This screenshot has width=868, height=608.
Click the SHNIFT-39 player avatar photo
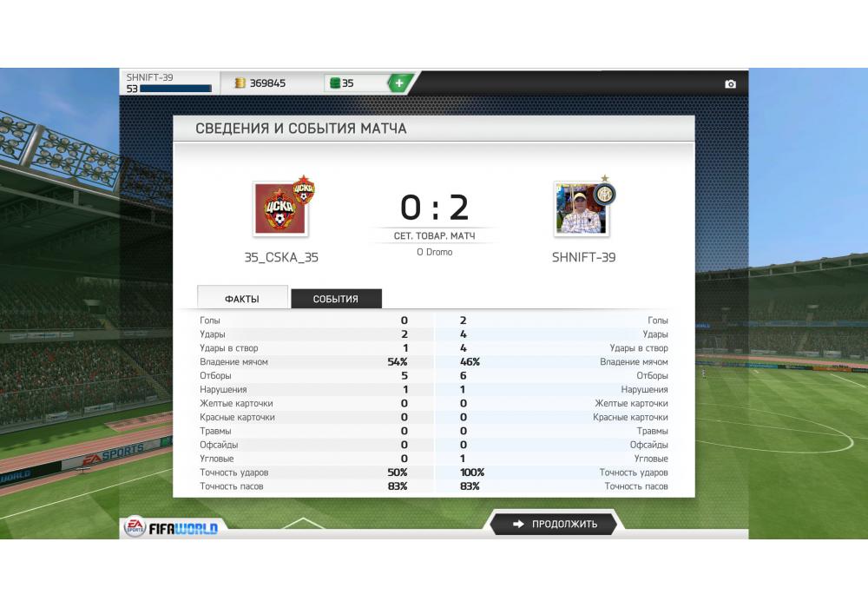coord(580,209)
